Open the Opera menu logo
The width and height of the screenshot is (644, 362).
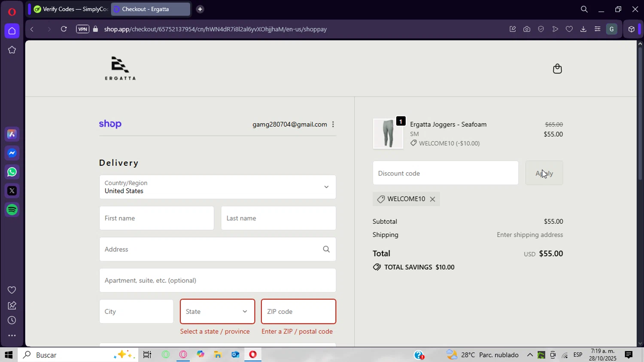12,12
